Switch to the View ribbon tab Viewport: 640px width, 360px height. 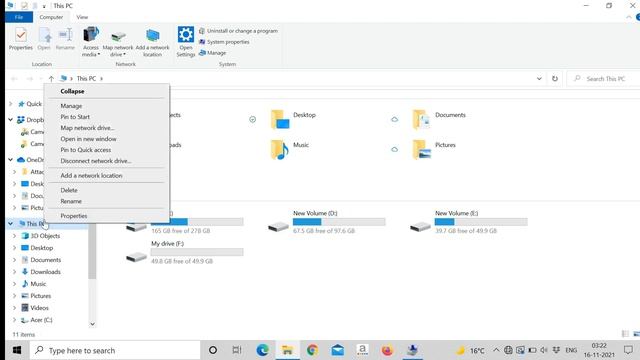tap(82, 17)
